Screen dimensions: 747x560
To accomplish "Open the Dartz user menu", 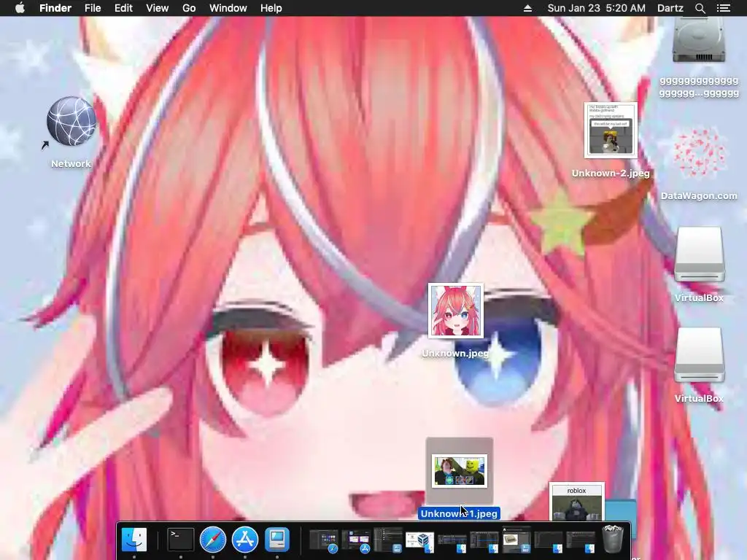I will [670, 8].
